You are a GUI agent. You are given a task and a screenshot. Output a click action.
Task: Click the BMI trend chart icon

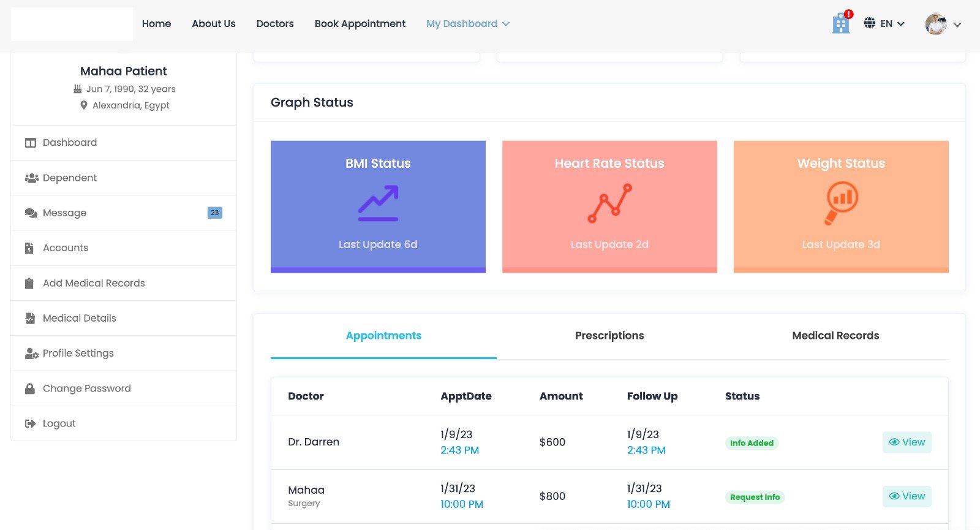378,203
